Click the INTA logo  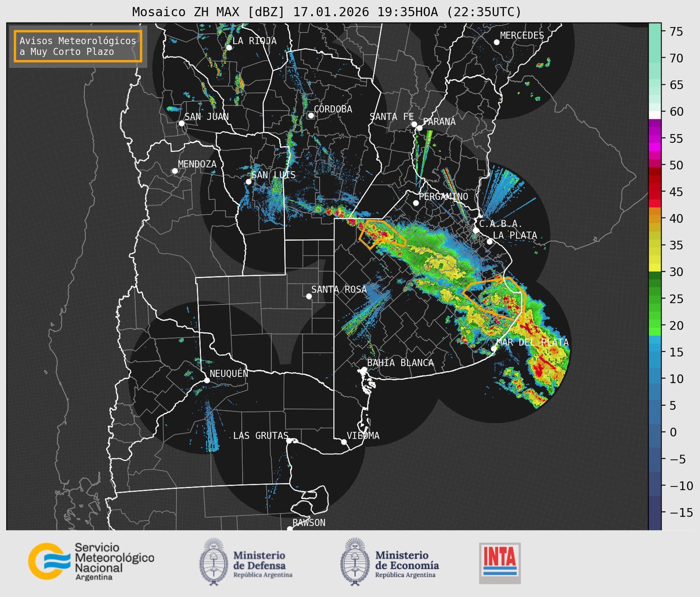(500, 563)
